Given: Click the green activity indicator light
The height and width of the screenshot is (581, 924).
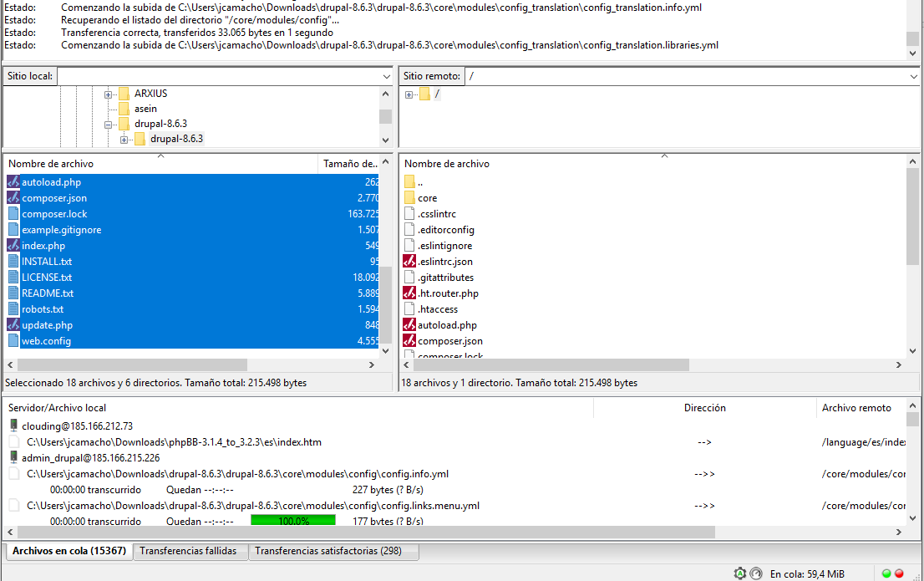Looking at the screenshot, I should (x=886, y=573).
